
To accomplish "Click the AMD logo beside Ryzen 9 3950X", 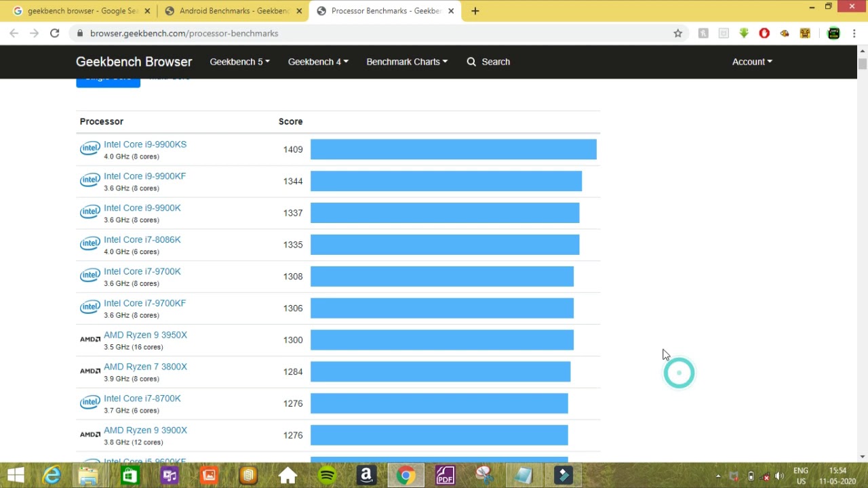I will pyautogui.click(x=90, y=340).
